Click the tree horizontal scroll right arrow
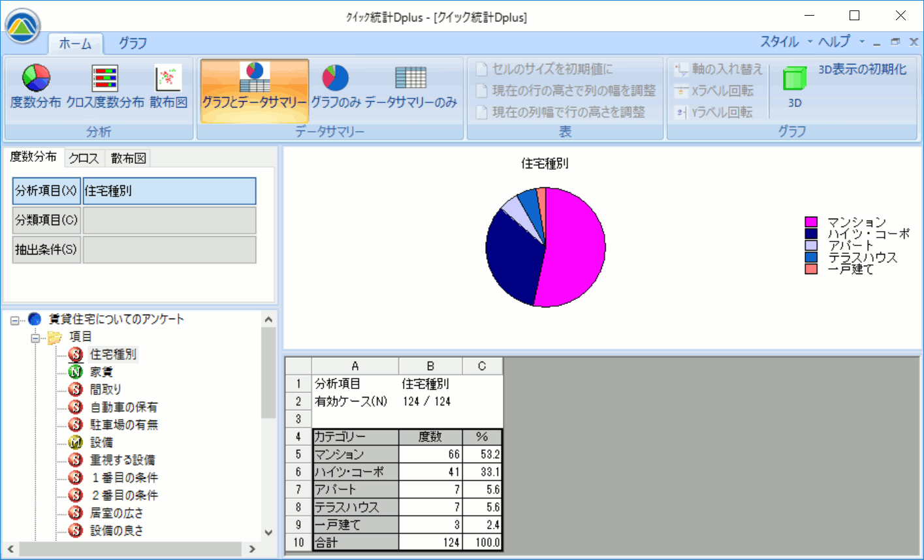The image size is (924, 560). coord(253,549)
